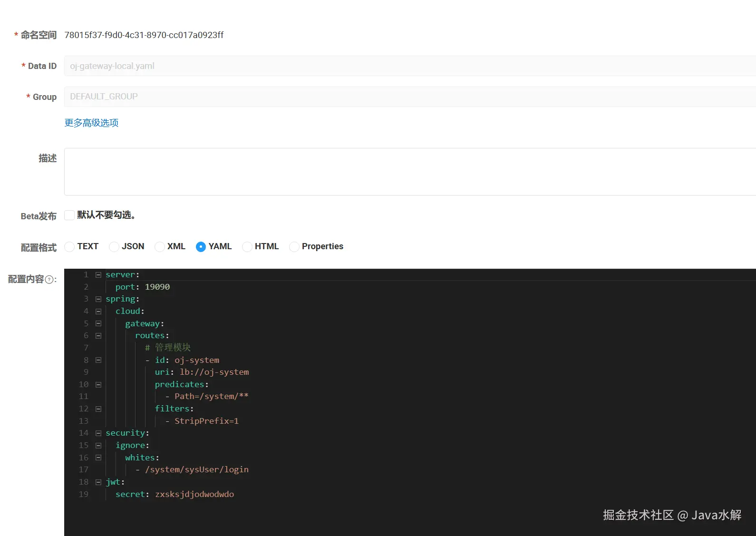Click the Data ID input field
Viewport: 756px width, 536px height.
410,66
